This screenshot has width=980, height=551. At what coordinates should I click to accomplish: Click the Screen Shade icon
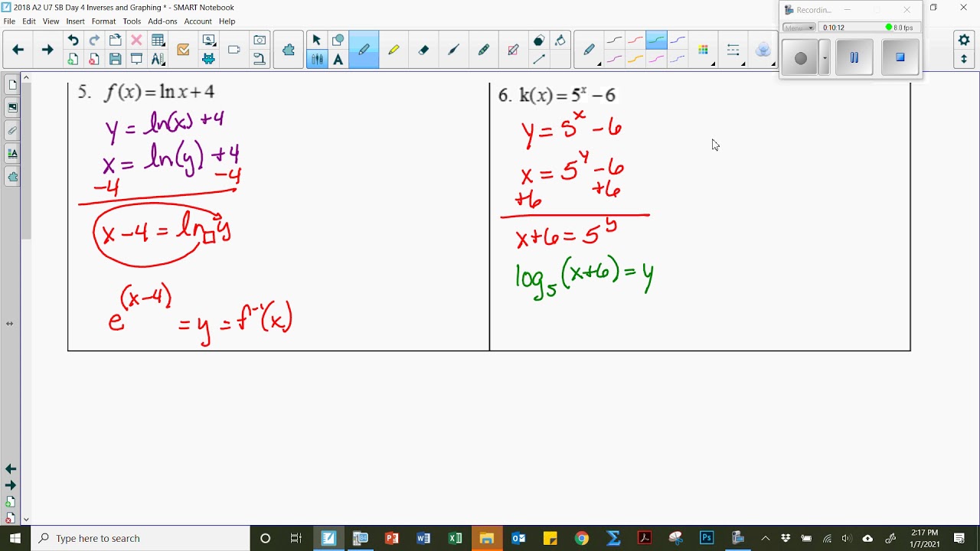[x=136, y=59]
